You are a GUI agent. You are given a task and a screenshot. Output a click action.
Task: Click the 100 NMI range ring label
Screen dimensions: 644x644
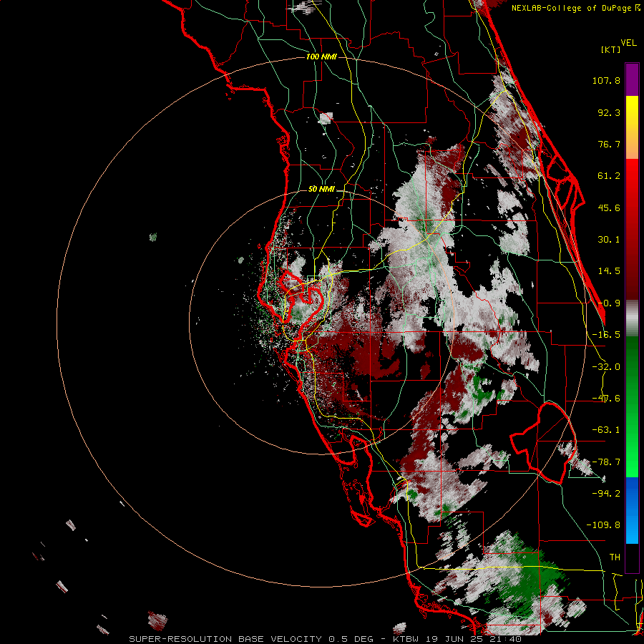(x=321, y=57)
